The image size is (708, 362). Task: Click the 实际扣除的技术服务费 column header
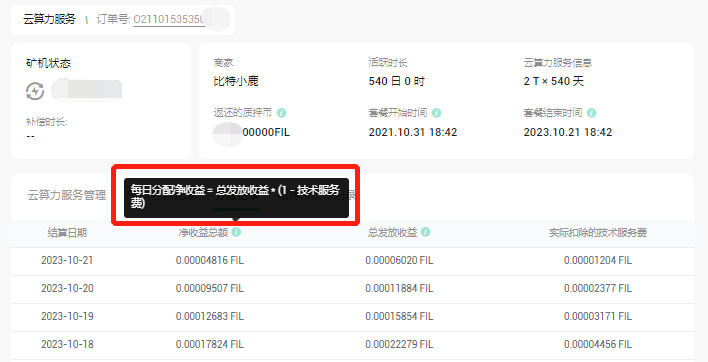click(598, 232)
